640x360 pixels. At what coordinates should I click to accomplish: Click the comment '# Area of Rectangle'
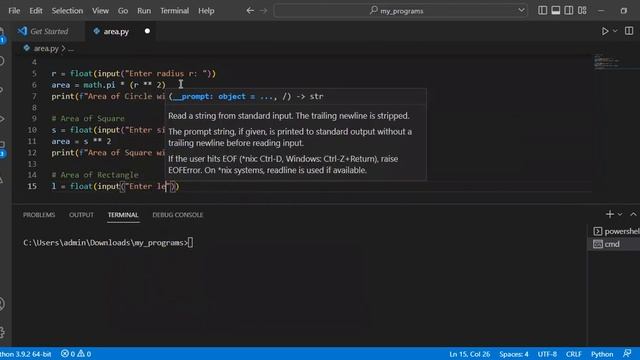95,175
